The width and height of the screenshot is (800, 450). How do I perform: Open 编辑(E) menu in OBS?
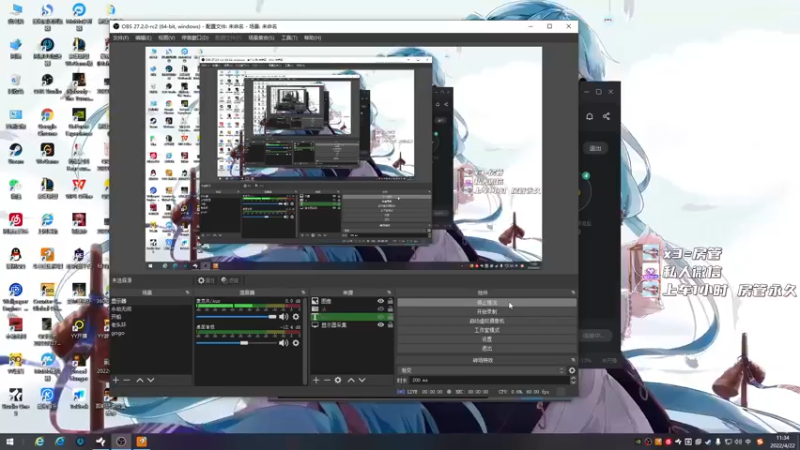(143, 38)
